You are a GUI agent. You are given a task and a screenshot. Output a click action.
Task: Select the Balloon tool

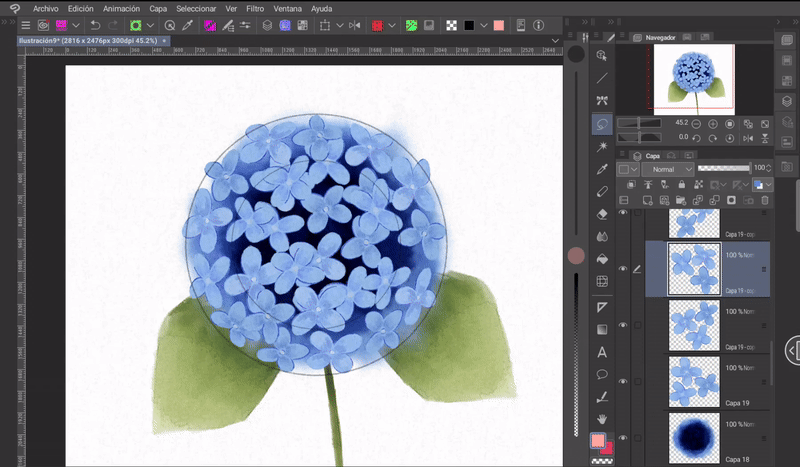(602, 374)
